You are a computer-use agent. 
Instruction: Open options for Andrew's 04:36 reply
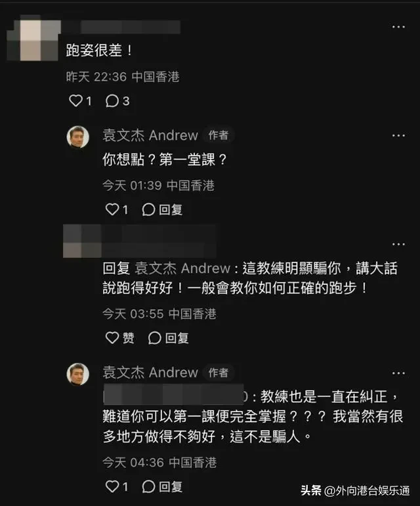click(x=398, y=373)
